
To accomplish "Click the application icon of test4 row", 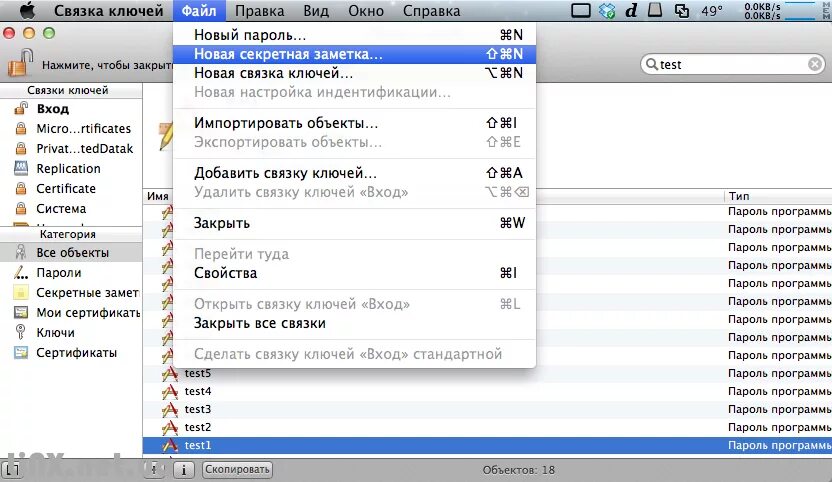I will [x=170, y=392].
